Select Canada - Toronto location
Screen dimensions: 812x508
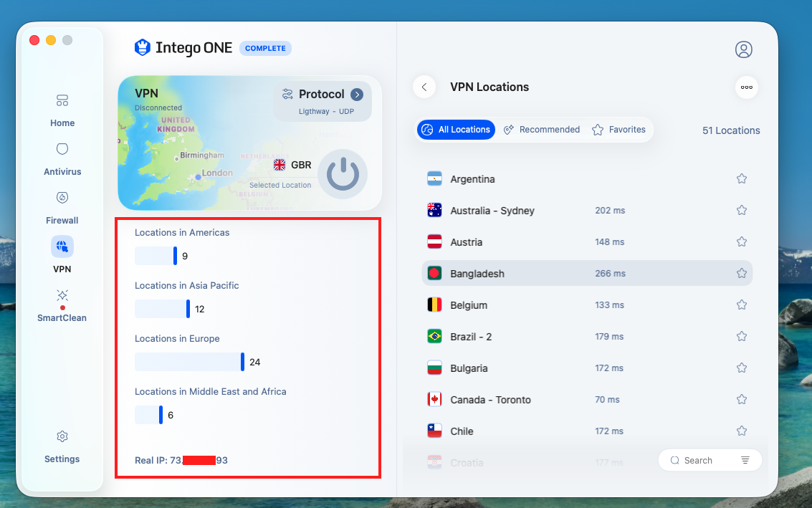(x=587, y=399)
